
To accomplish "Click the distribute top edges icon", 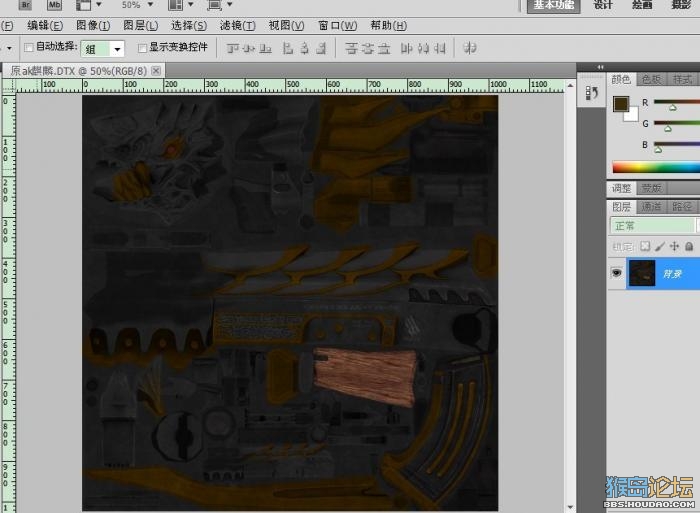I will coord(352,48).
